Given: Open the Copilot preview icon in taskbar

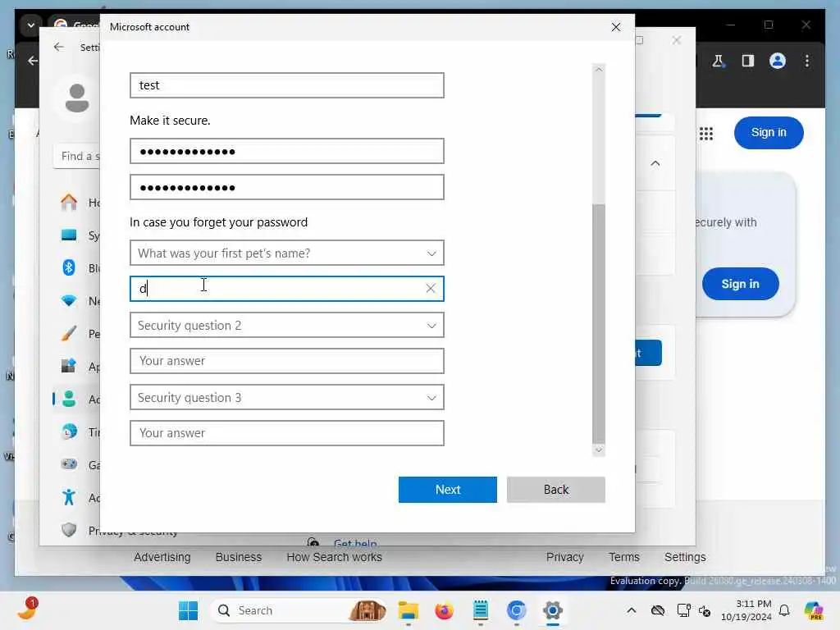Looking at the screenshot, I should pos(813,610).
